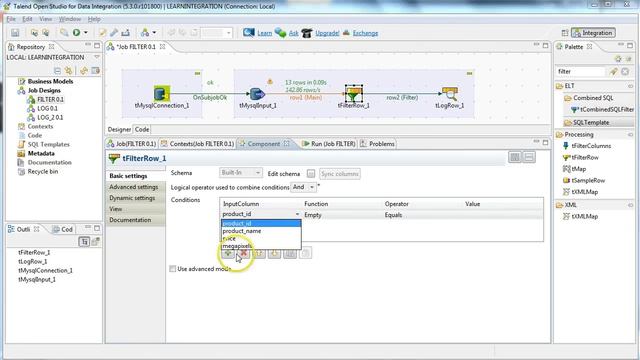Viewport: 640px width, 360px height.
Task: Click the Sync columns button
Action: pos(340,174)
